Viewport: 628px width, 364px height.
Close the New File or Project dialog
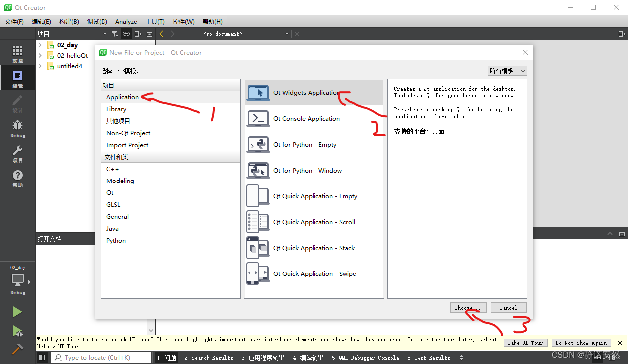pyautogui.click(x=525, y=52)
